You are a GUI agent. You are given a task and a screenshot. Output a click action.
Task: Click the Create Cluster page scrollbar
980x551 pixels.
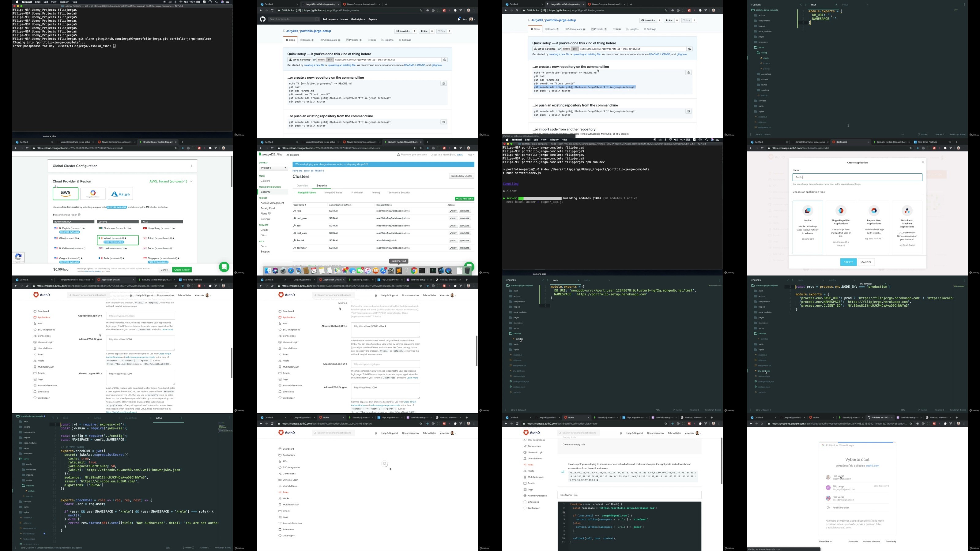click(231, 171)
